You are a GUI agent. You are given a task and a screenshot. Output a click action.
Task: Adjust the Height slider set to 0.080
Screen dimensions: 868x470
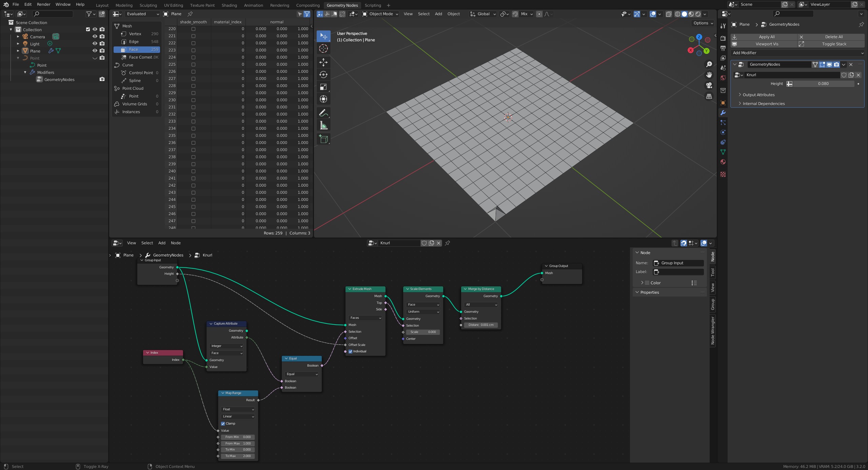point(822,83)
